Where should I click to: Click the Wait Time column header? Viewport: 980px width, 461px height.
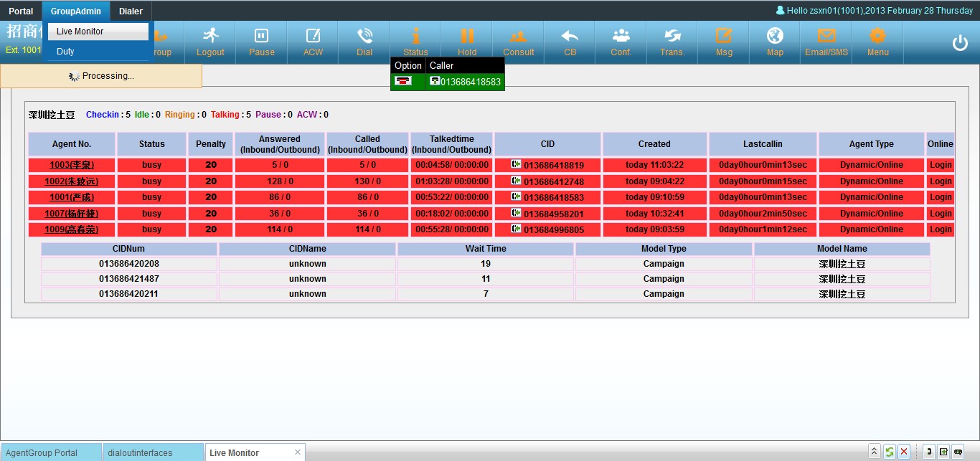pyautogui.click(x=486, y=249)
